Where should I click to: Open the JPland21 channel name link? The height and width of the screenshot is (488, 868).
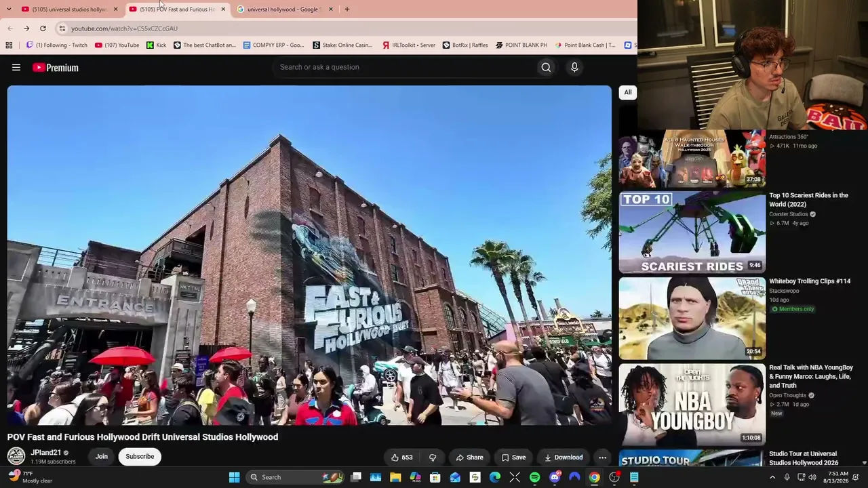point(46,453)
